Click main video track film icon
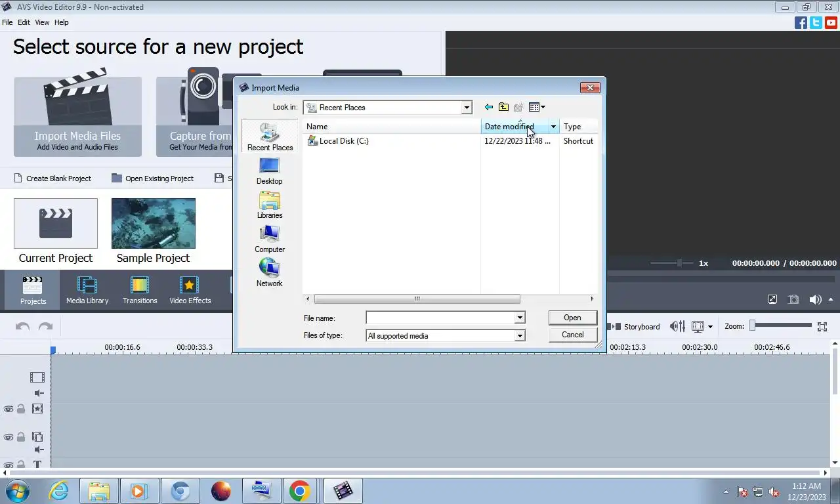The height and width of the screenshot is (504, 840). click(37, 377)
